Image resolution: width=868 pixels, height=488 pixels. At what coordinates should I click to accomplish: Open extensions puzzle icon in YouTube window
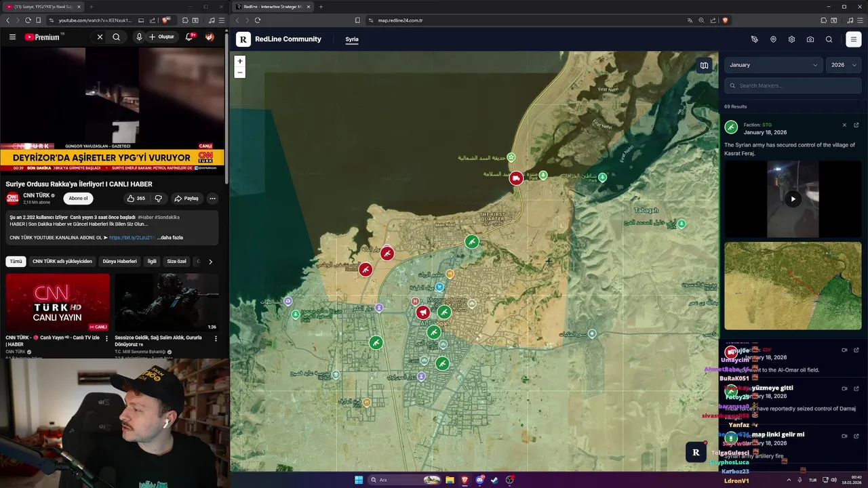point(184,20)
